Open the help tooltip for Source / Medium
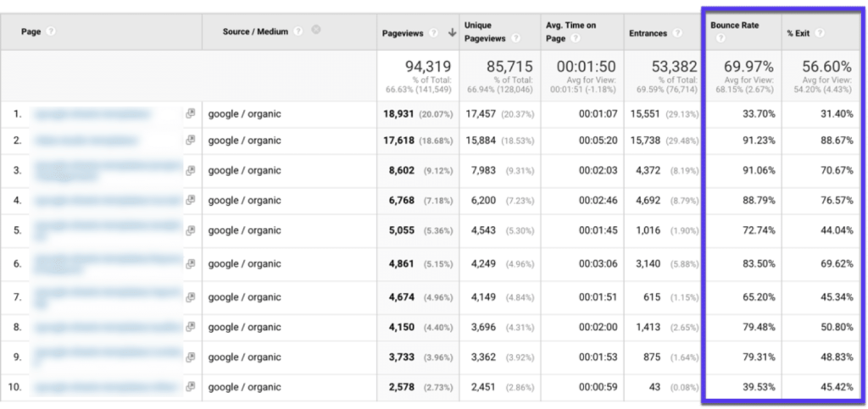This screenshot has width=868, height=409. click(298, 31)
